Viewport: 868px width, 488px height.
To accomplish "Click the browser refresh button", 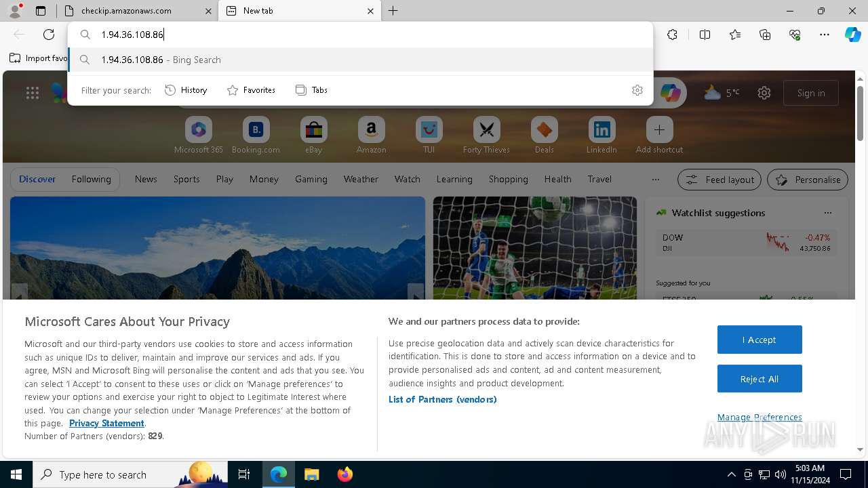I will [x=49, y=35].
